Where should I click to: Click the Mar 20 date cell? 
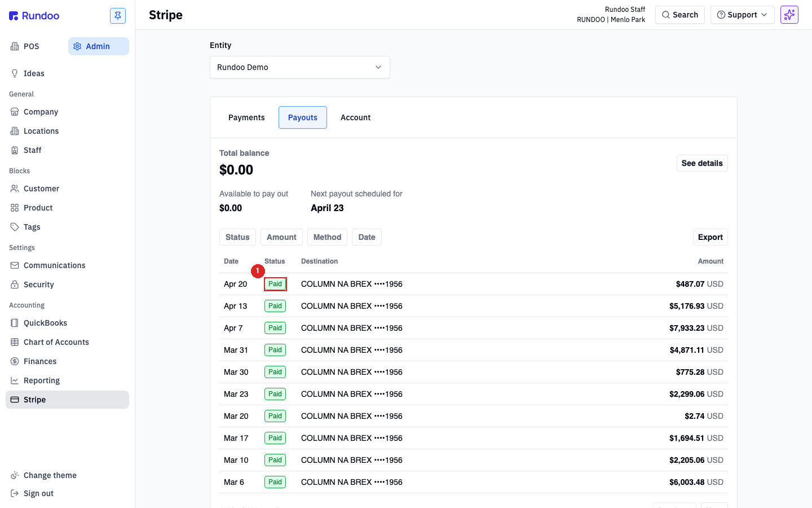click(236, 416)
